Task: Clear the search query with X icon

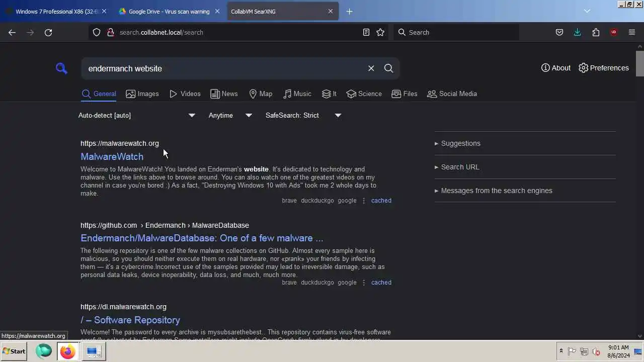Action: (x=371, y=68)
